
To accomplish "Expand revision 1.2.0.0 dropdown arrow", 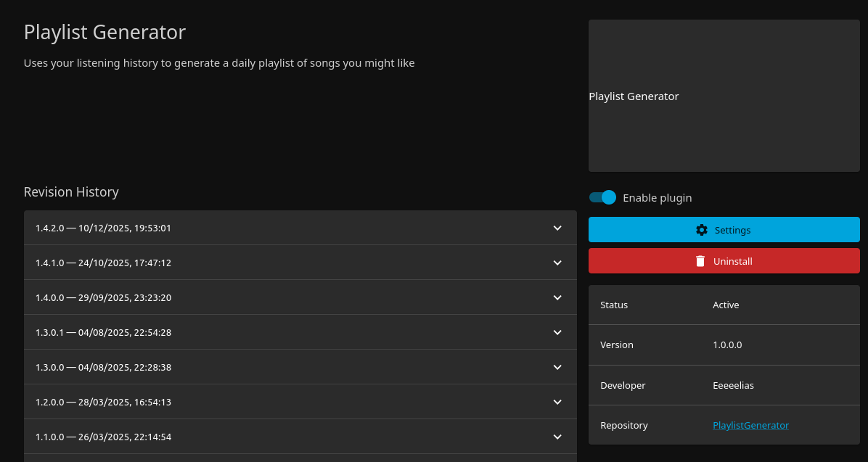I will tap(557, 402).
